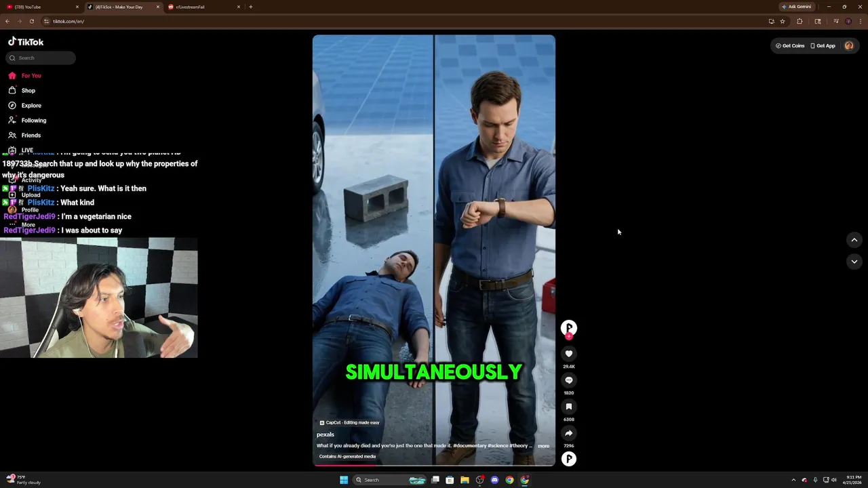Seek in the video progress bar

(x=434, y=465)
